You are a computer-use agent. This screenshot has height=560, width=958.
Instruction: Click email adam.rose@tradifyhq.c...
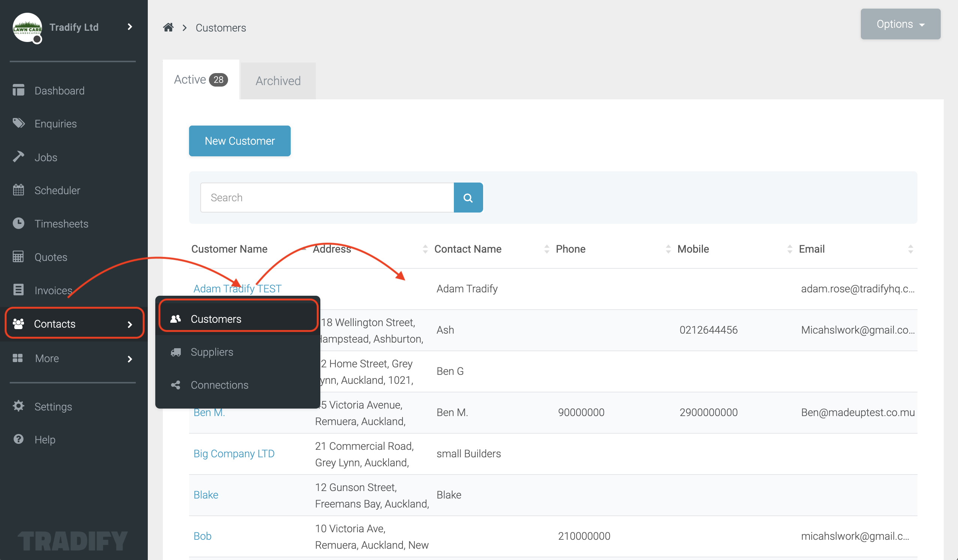click(857, 289)
